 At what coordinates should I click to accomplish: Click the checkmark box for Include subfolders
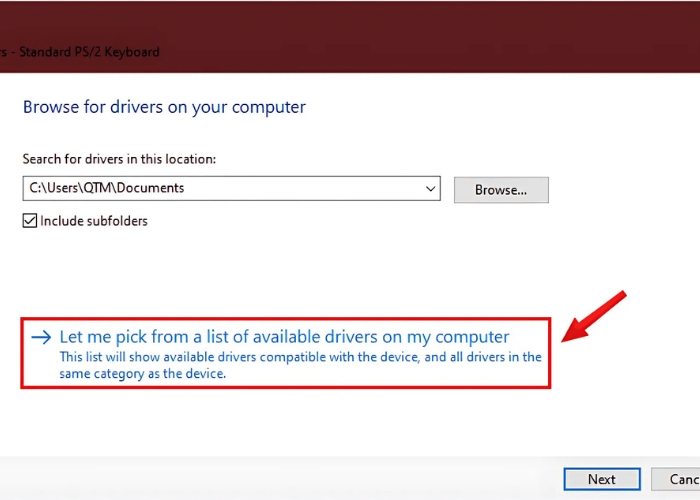[x=30, y=221]
